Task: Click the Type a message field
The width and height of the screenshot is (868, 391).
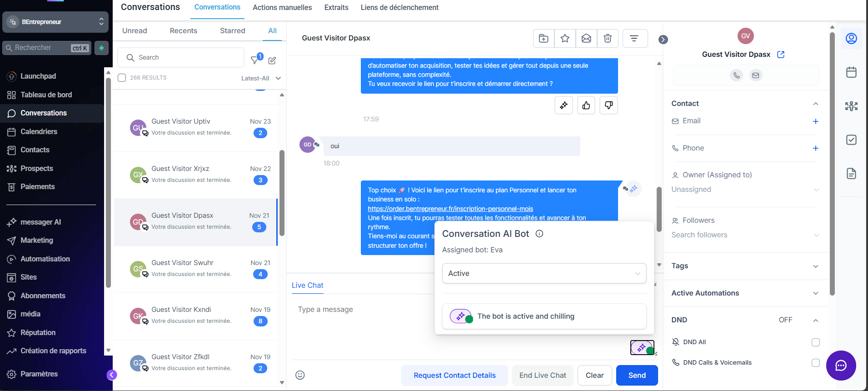Action: coord(364,310)
